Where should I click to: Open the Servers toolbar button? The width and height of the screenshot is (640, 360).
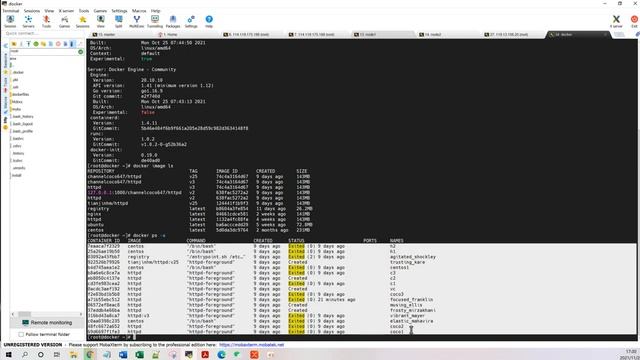[x=28, y=21]
